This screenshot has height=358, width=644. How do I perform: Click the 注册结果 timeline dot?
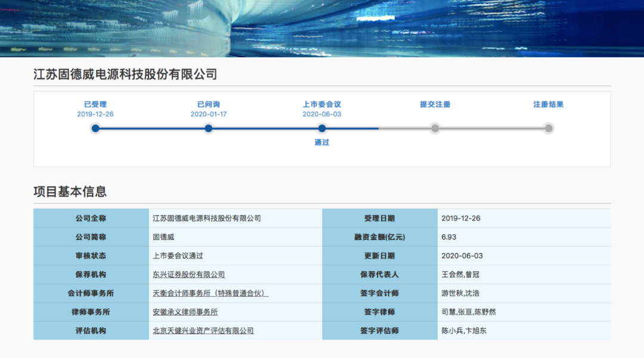549,128
